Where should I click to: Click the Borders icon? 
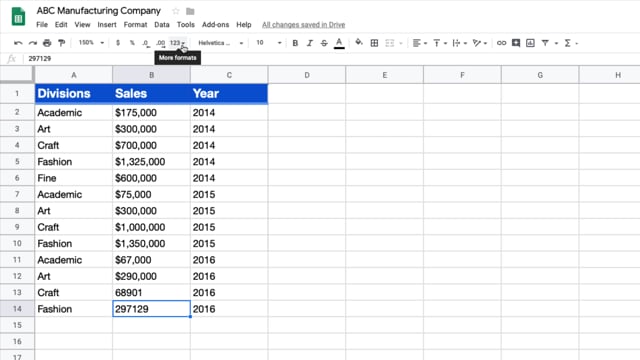point(374,43)
